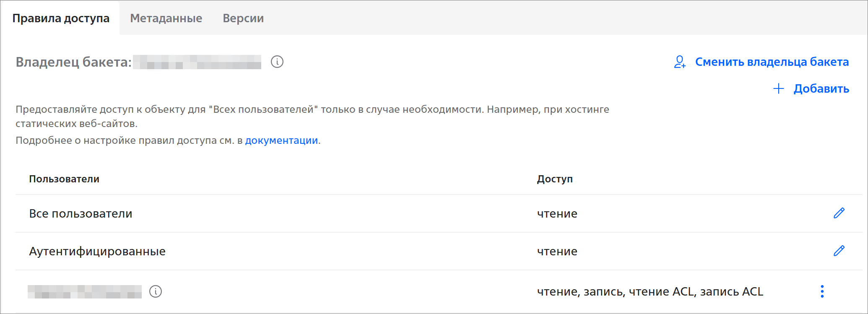The width and height of the screenshot is (868, 314).
Task: Click the blurred user name in last row
Action: pyautogui.click(x=85, y=291)
